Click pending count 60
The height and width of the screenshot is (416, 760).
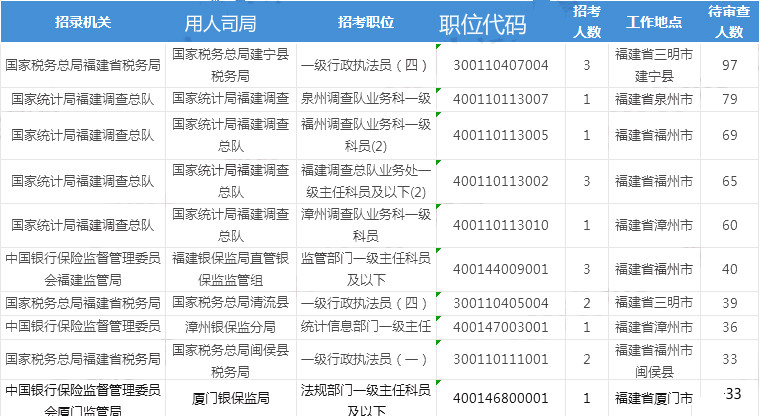point(729,225)
